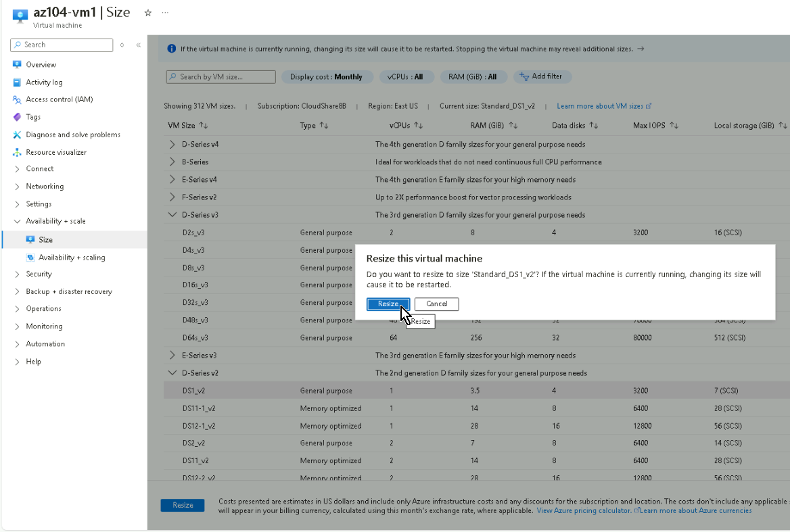Screen dimensions: 790x532
Task: Click the Resource visualizer icon
Action: point(17,152)
